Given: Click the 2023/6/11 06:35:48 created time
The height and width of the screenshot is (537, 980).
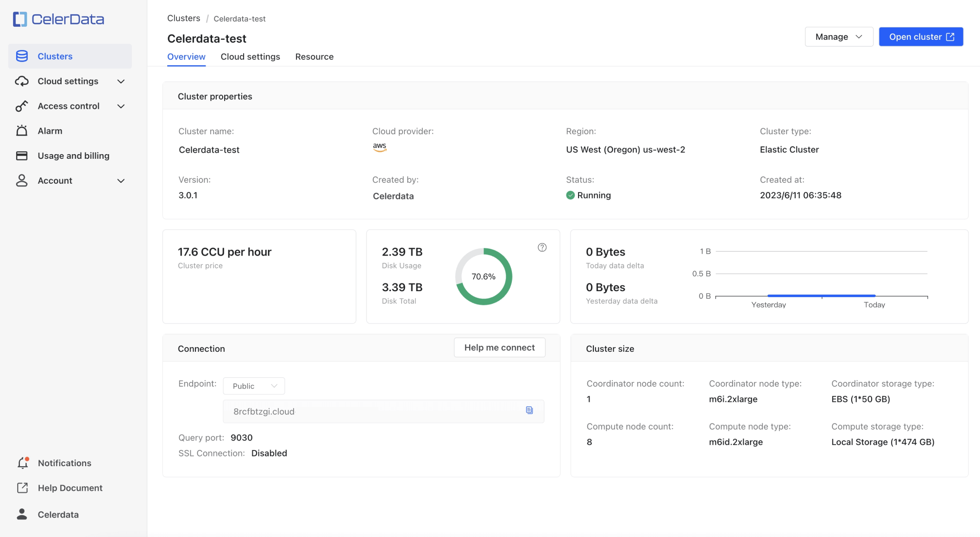Looking at the screenshot, I should [x=800, y=195].
